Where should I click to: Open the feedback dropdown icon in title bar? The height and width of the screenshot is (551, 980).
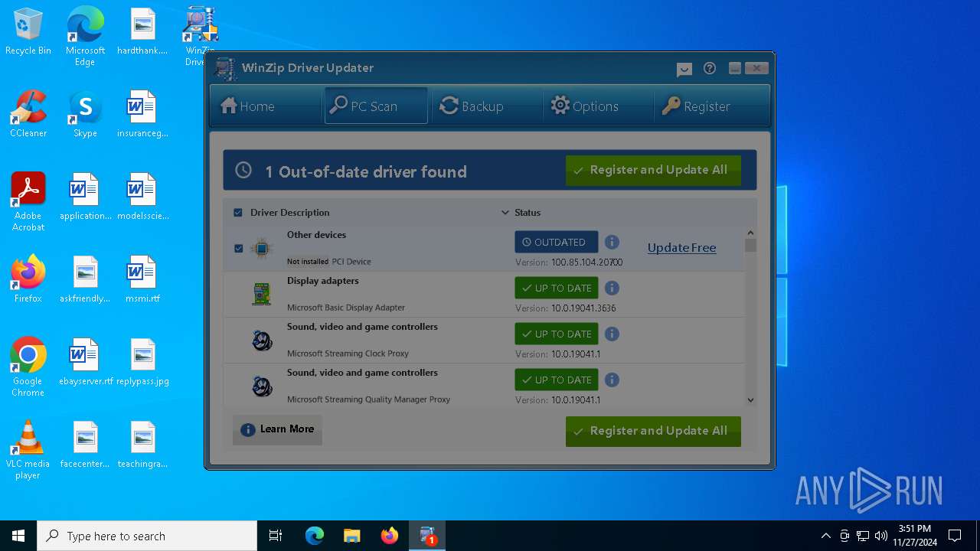pos(684,69)
